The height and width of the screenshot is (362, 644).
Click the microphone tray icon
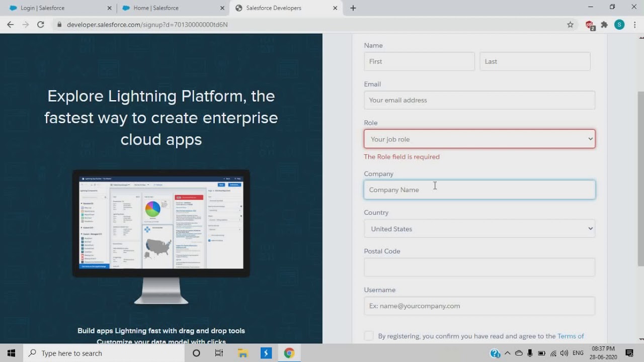click(530, 353)
